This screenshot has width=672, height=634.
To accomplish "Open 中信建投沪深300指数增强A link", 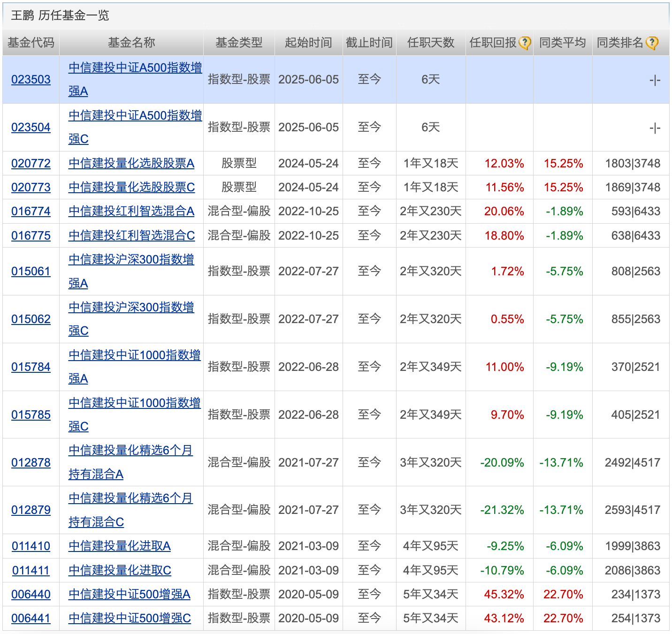I will 131,260.
